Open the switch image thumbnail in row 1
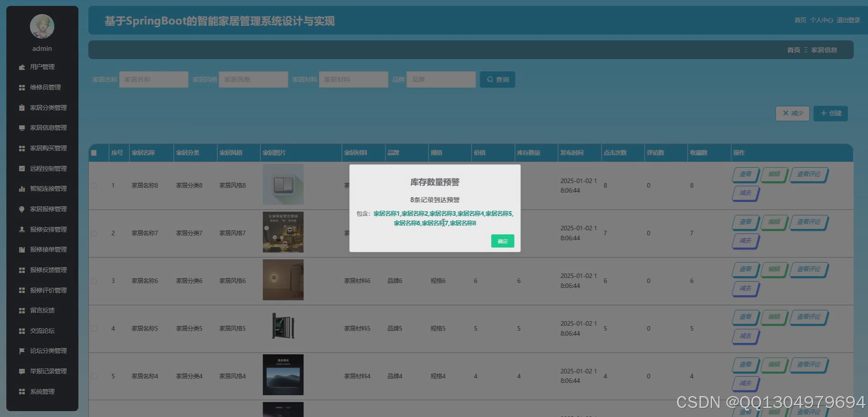The image size is (868, 417). [x=283, y=184]
